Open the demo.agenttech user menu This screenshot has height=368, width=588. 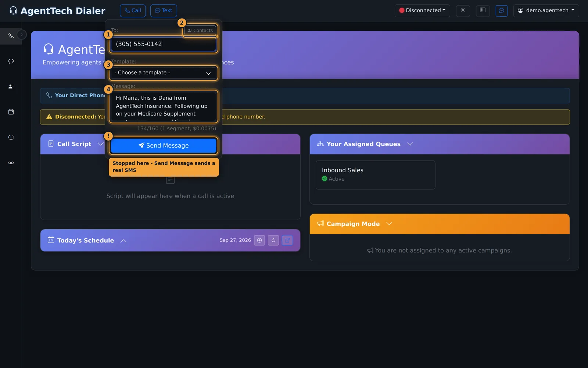point(546,10)
